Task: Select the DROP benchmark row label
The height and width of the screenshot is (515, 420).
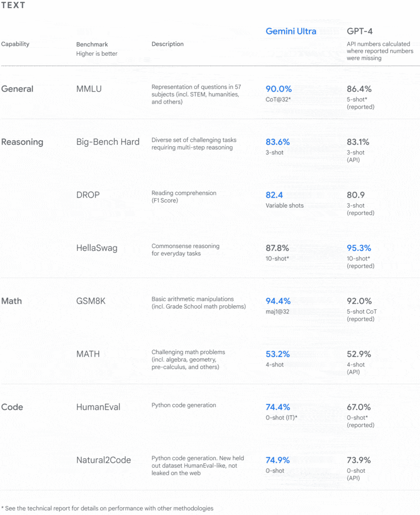Action: (x=88, y=195)
